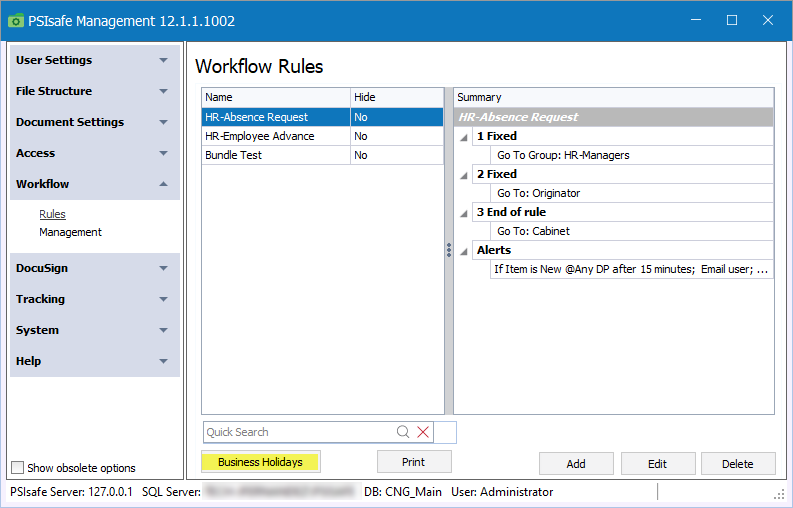Open Management under Workflow

coord(70,232)
